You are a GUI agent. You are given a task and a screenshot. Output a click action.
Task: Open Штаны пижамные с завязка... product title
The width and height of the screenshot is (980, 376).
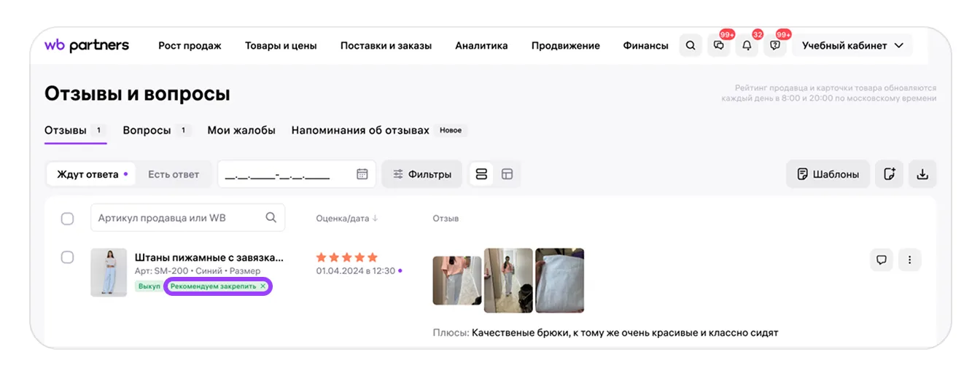209,257
